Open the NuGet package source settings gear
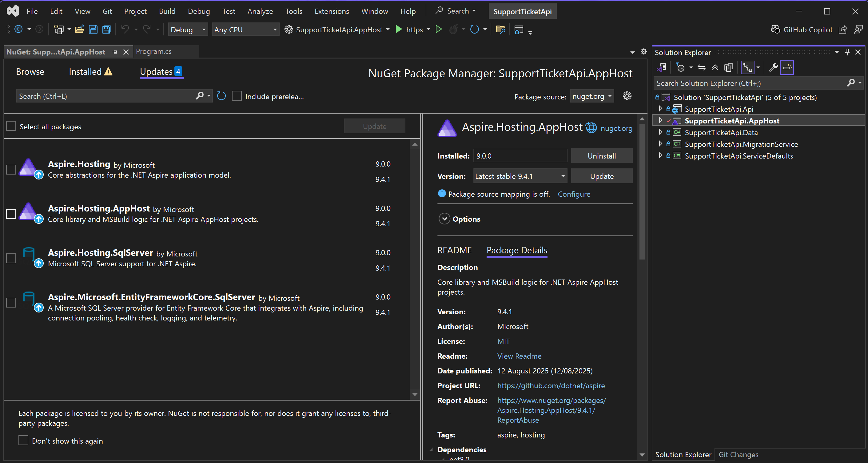868x463 pixels. click(x=627, y=96)
